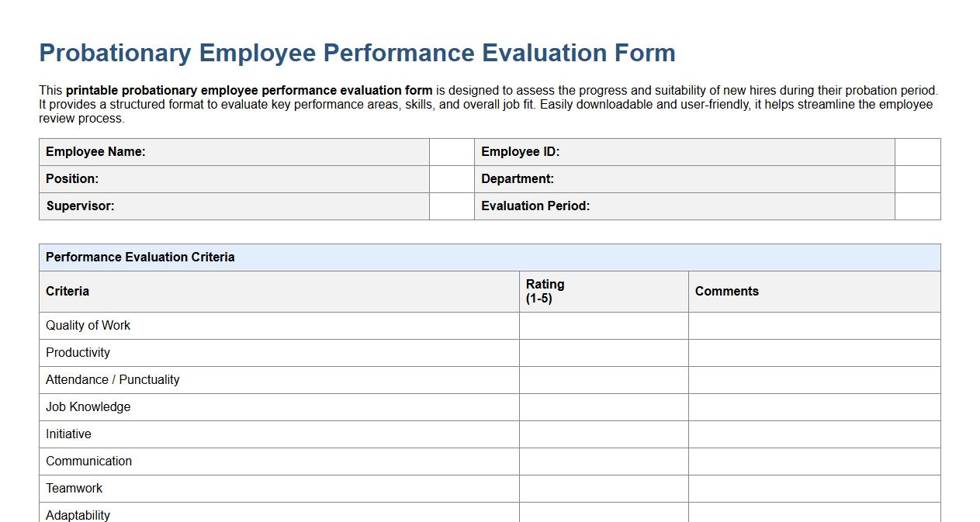Click the Criteria column header

(67, 291)
